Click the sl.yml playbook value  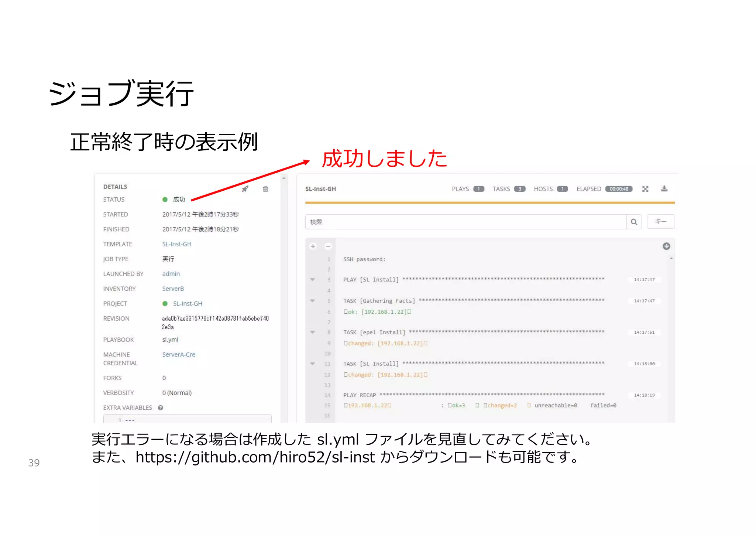pyautogui.click(x=170, y=340)
